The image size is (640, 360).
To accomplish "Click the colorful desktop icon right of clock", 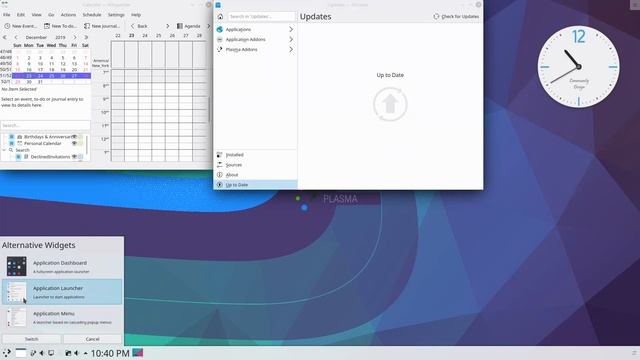I will [138, 353].
